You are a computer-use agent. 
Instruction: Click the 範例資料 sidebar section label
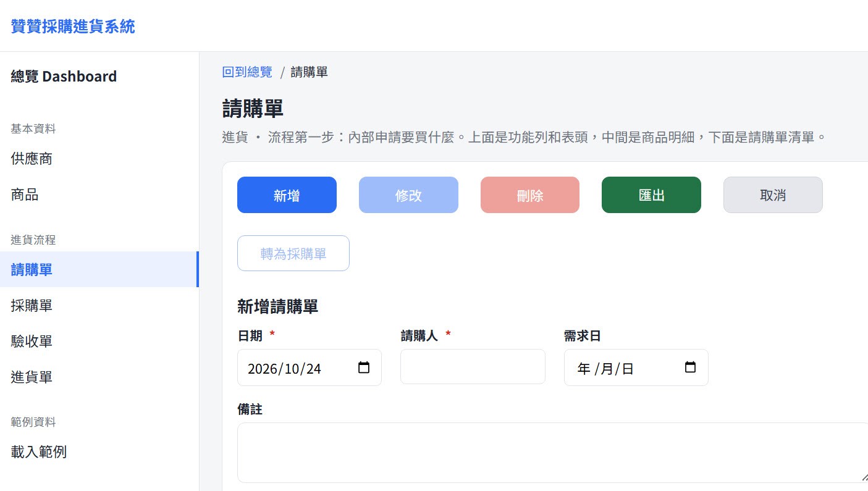(33, 422)
